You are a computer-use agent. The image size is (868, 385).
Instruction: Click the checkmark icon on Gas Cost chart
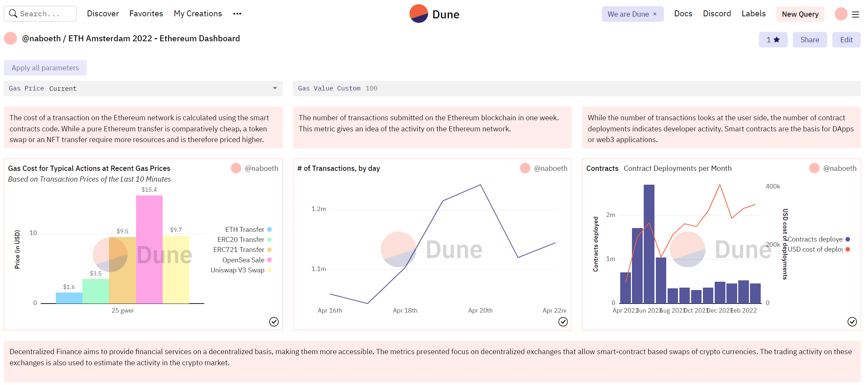[274, 322]
